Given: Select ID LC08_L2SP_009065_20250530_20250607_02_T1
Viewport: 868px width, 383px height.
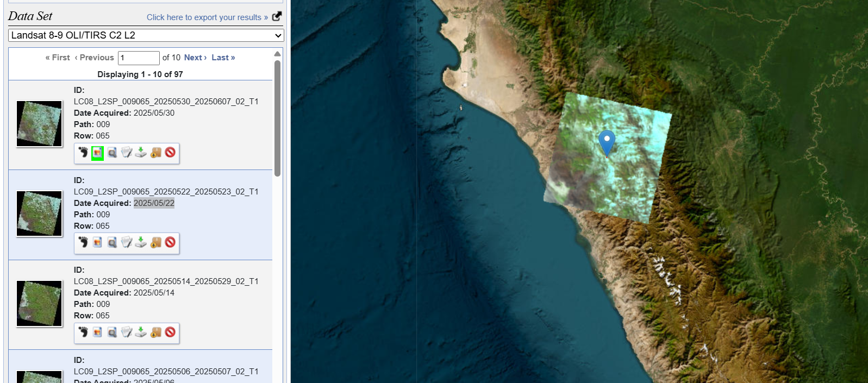Looking at the screenshot, I should click(x=166, y=102).
